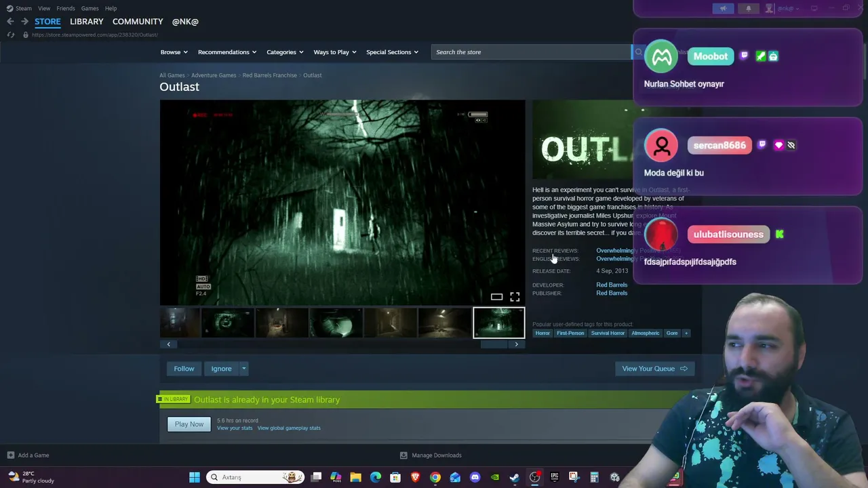The image size is (868, 488).
Task: Open the @NK@ profile tab
Action: pos(185,22)
